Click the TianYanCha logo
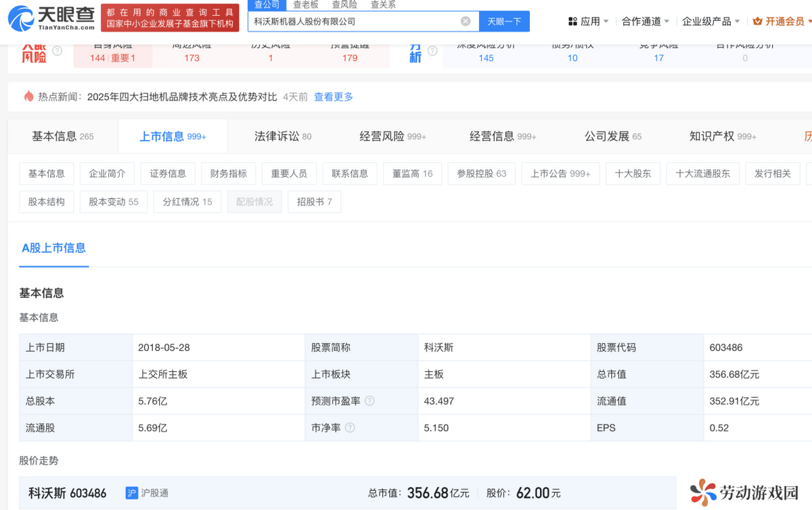Viewport: 812px width, 510px height. click(51, 18)
